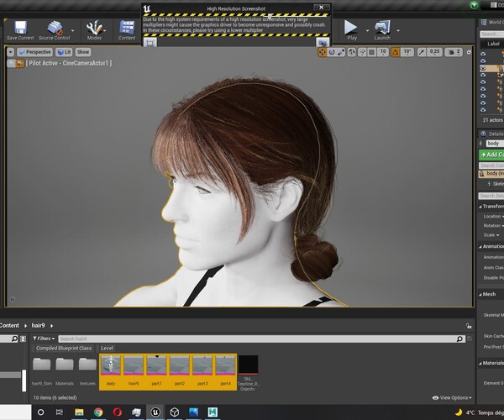This screenshot has height=420, width=504.
Task: Toggle the pilot camera view icon
Action: (20, 63)
